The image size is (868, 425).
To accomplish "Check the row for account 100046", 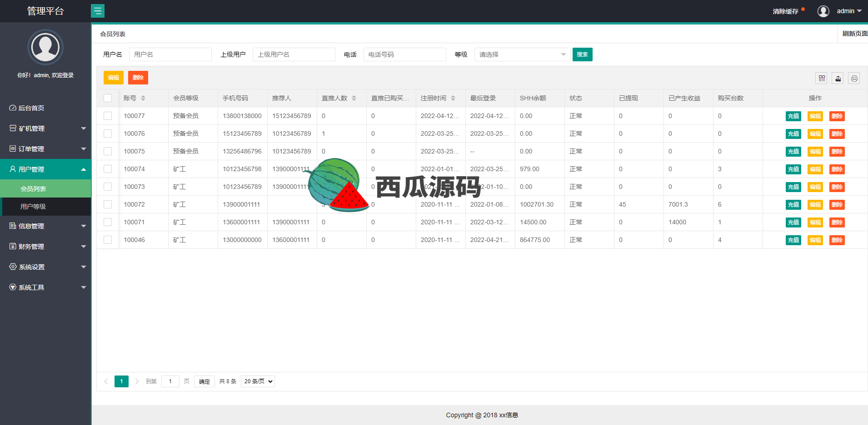I will (x=108, y=240).
